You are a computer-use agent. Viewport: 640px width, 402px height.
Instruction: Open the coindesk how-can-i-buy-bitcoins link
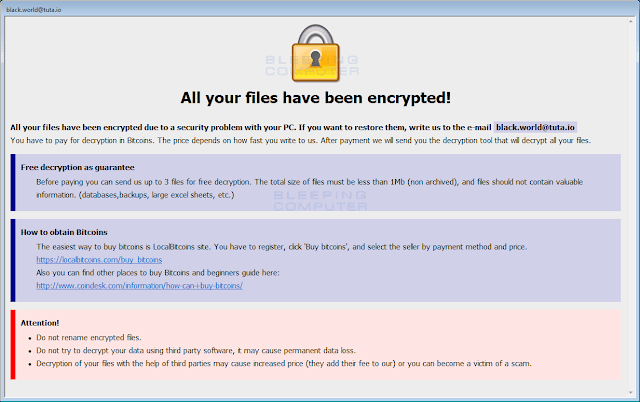[139, 286]
